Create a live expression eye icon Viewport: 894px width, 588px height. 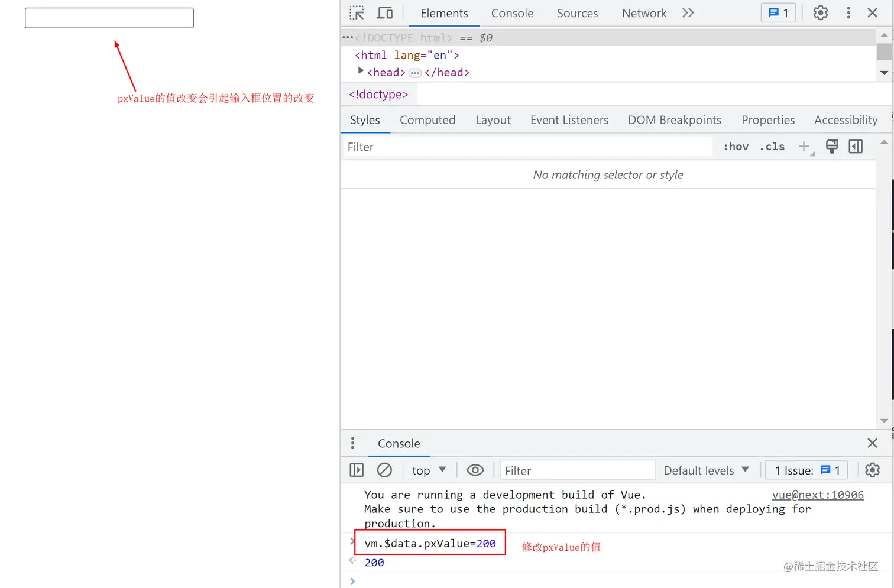click(475, 470)
